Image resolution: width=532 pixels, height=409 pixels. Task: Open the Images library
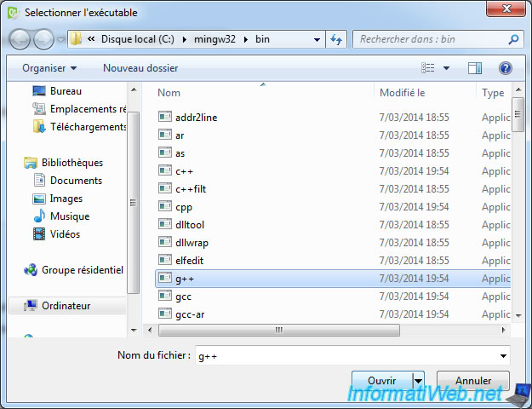pos(58,199)
